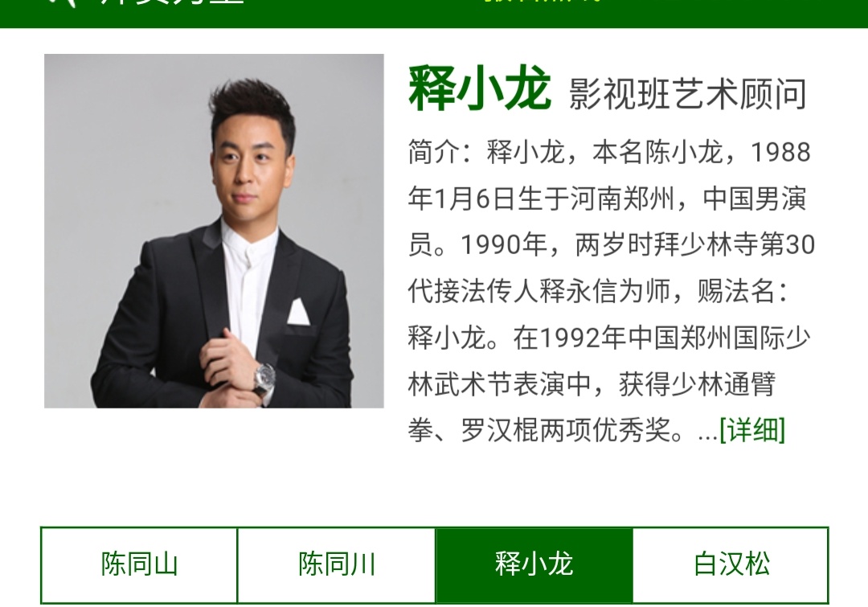Select the 陈同山 tab

click(139, 565)
